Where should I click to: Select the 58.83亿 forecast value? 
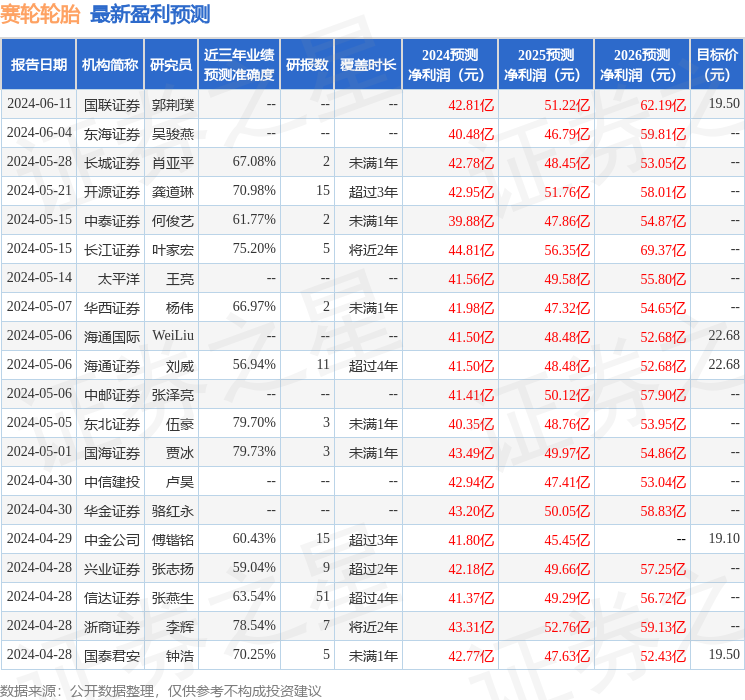663,511
